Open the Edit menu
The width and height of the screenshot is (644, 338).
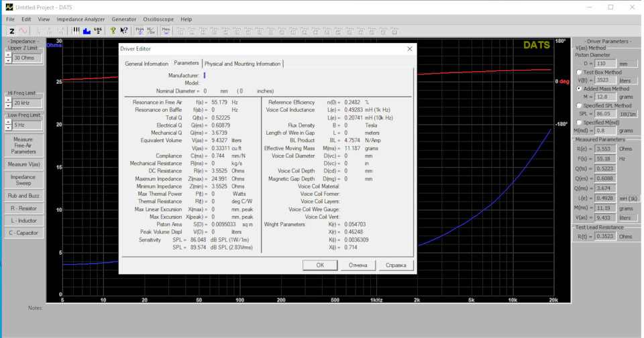(x=26, y=19)
